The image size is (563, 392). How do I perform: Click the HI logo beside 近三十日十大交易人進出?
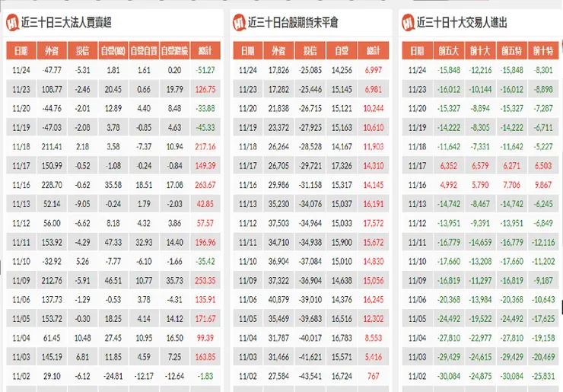[409, 23]
